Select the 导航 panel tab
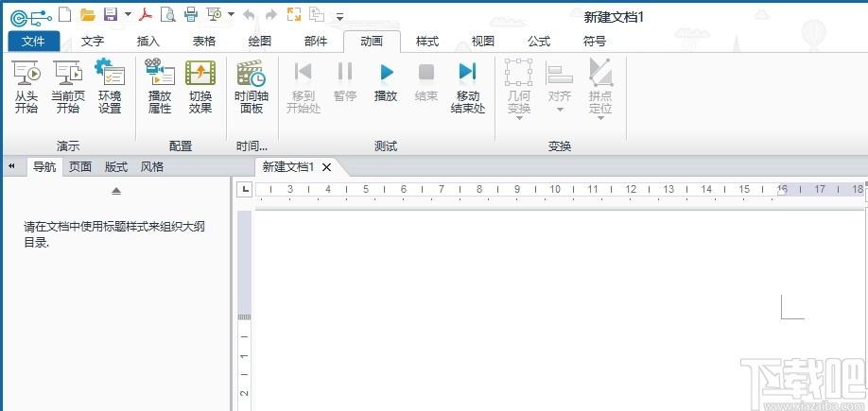 (44, 166)
